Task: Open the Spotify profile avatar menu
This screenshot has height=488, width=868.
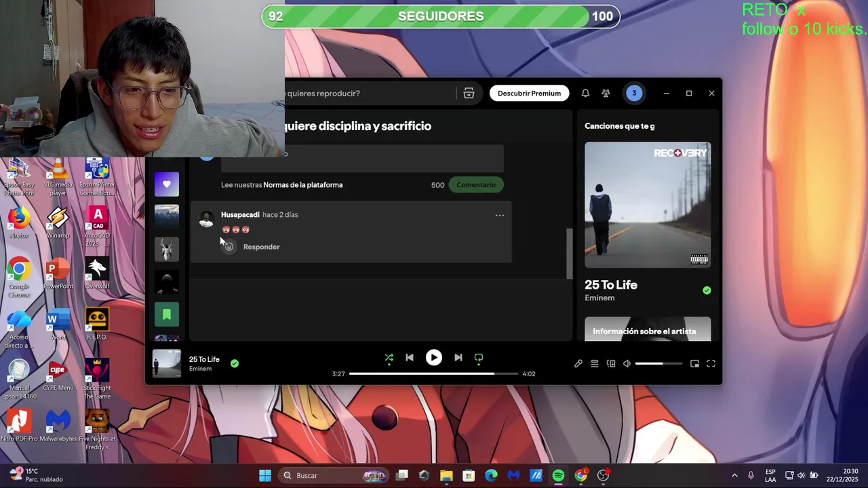Action: tap(634, 94)
